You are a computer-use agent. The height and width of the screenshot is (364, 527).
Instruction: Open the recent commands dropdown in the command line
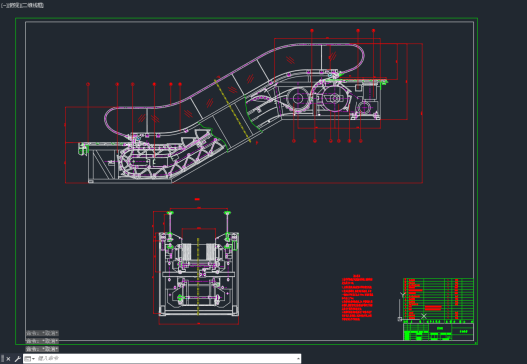click(30, 359)
